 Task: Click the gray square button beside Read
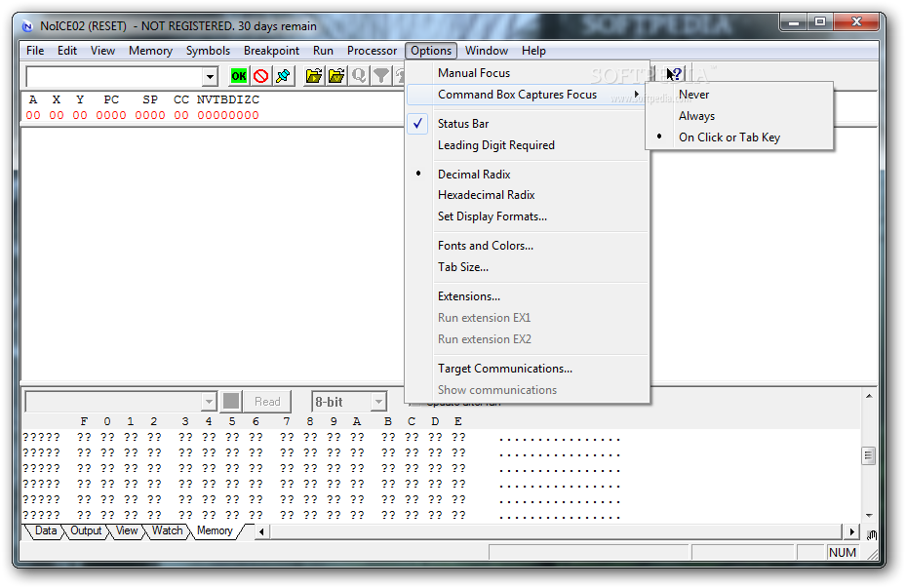tap(231, 401)
